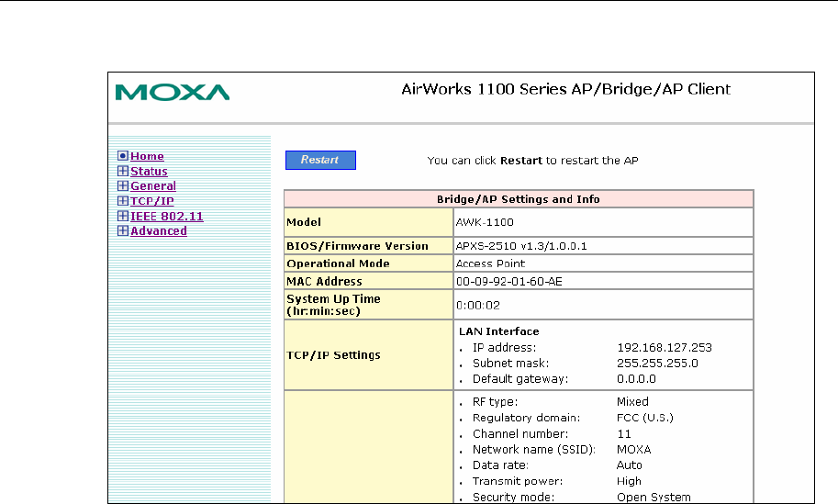Click the Model row label
Screen dimensions: 838x504
point(304,222)
